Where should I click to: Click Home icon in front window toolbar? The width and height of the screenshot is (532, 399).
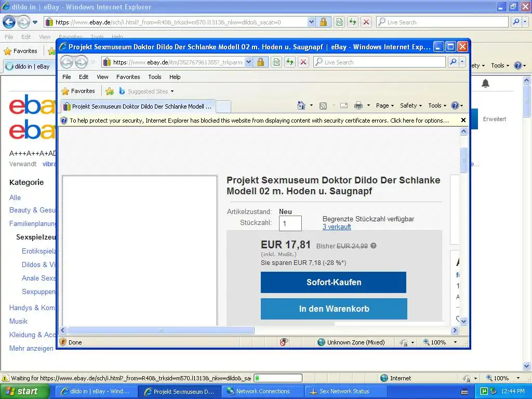pyautogui.click(x=301, y=105)
